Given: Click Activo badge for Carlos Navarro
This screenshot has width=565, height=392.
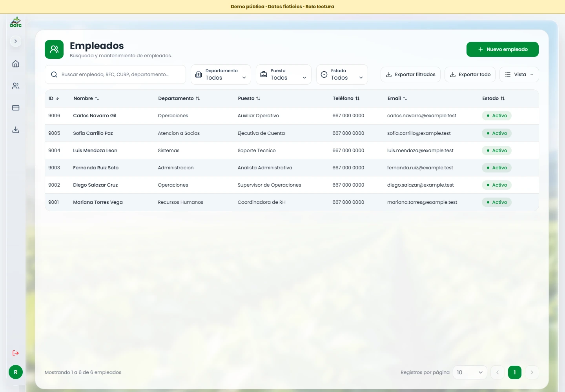Looking at the screenshot, I should 497,116.
